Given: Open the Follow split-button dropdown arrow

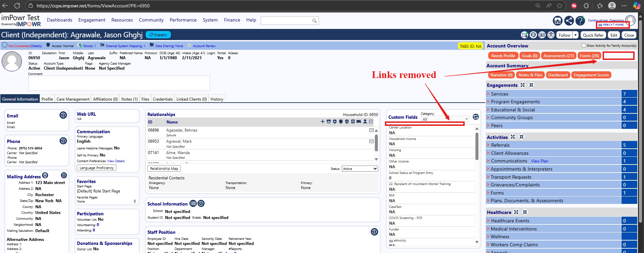Looking at the screenshot, I should 576,35.
